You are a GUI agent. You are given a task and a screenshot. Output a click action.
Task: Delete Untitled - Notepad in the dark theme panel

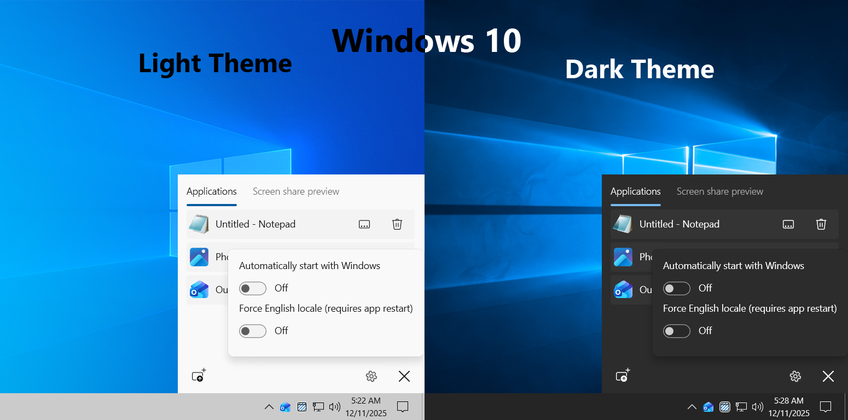pyautogui.click(x=821, y=224)
